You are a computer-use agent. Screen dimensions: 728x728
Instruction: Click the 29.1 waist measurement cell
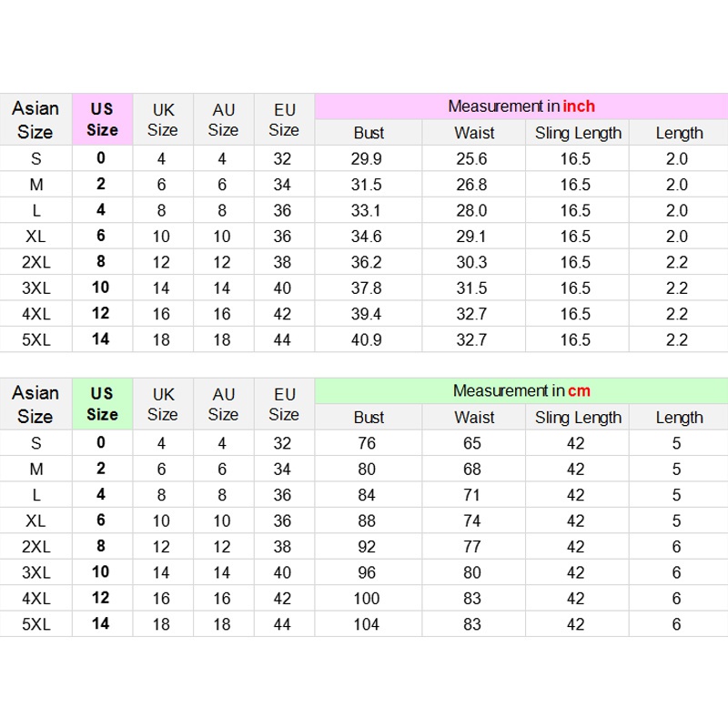[x=471, y=237]
